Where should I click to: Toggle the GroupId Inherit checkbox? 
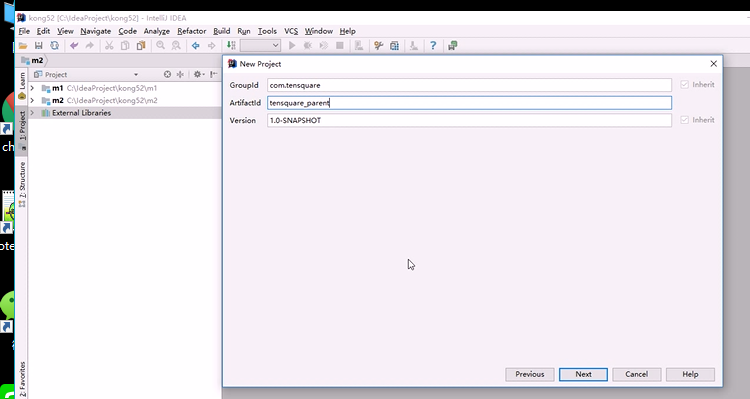(684, 84)
